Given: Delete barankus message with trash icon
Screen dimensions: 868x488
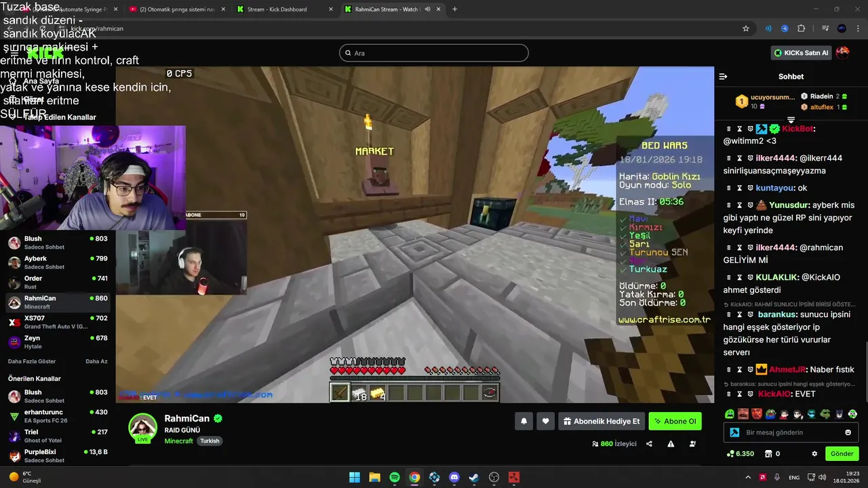Looking at the screenshot, I should (729, 314).
